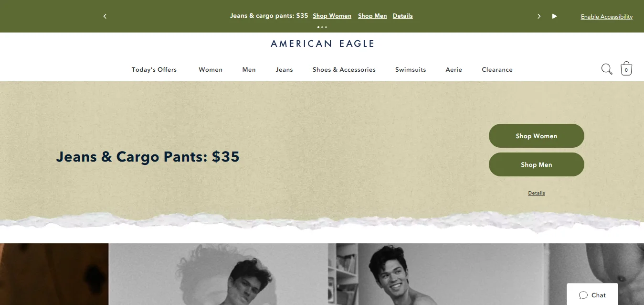
Task: Visit the Aerie section
Action: 454,70
